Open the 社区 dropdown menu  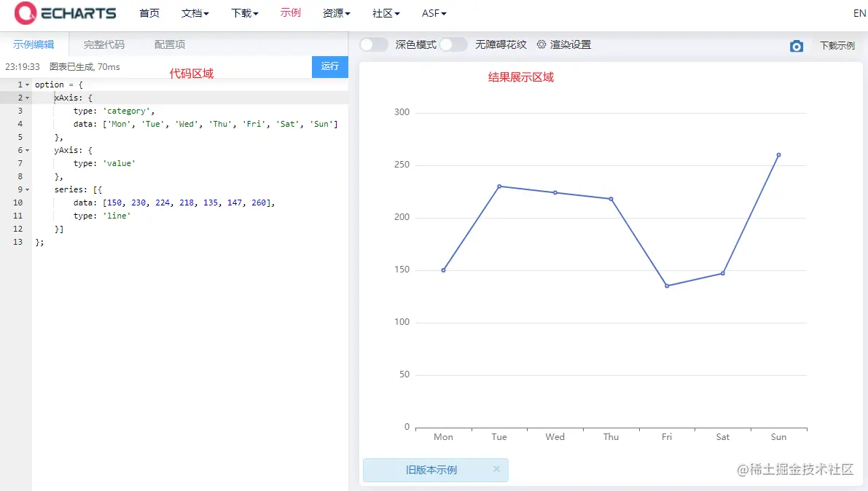[x=386, y=12]
